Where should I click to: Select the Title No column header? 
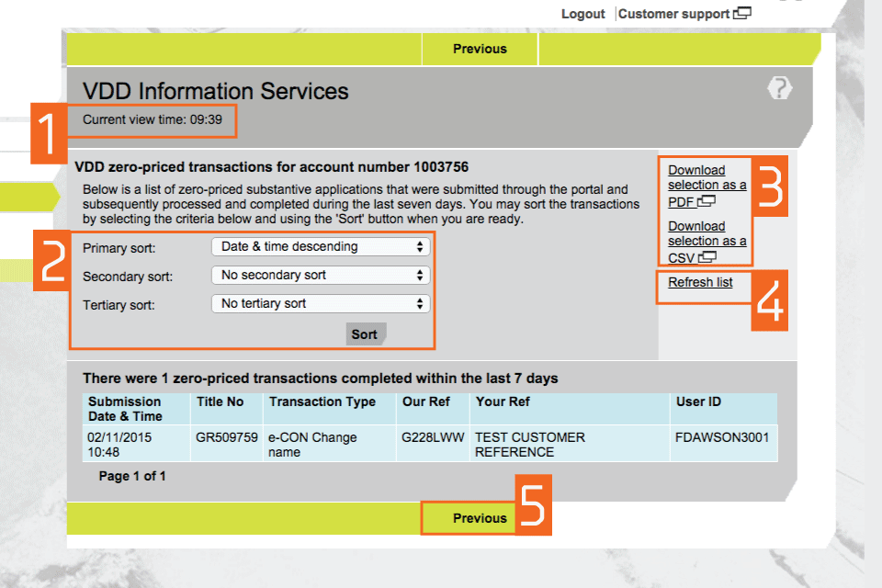coord(220,401)
